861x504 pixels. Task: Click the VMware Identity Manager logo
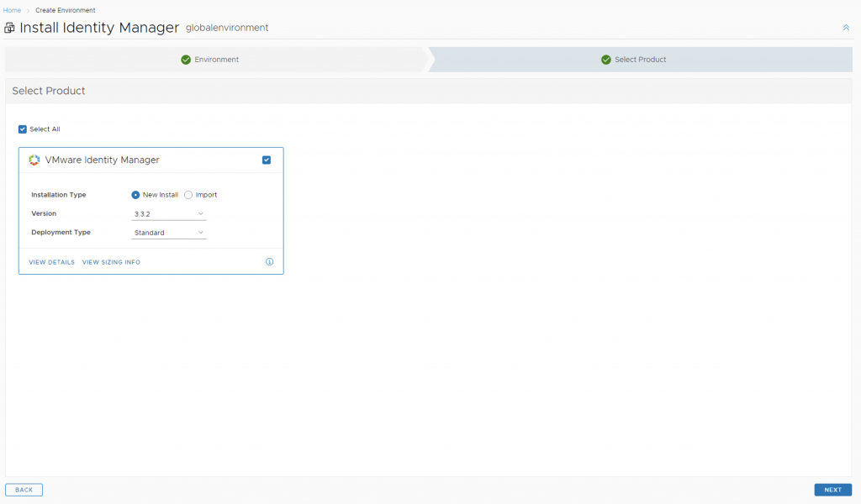coord(34,160)
